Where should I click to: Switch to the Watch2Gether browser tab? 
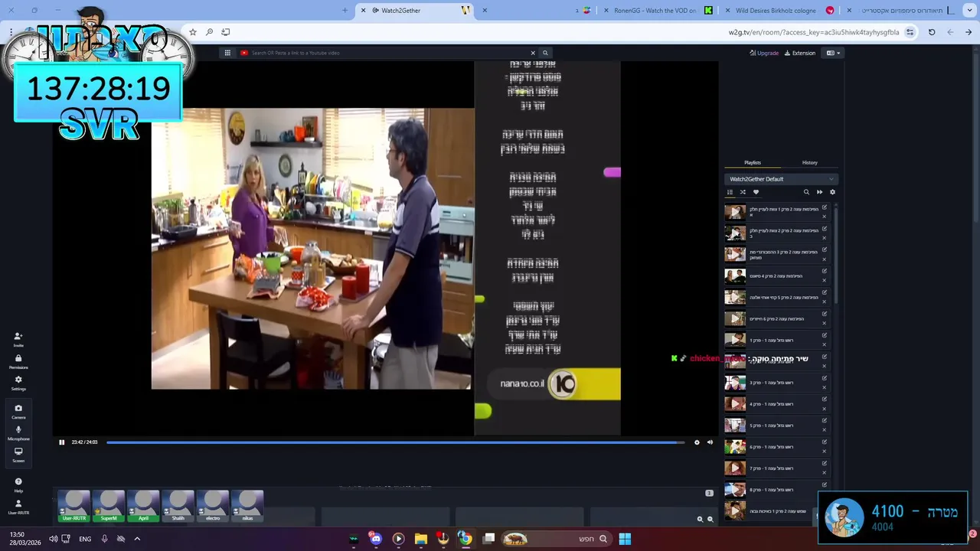click(413, 10)
